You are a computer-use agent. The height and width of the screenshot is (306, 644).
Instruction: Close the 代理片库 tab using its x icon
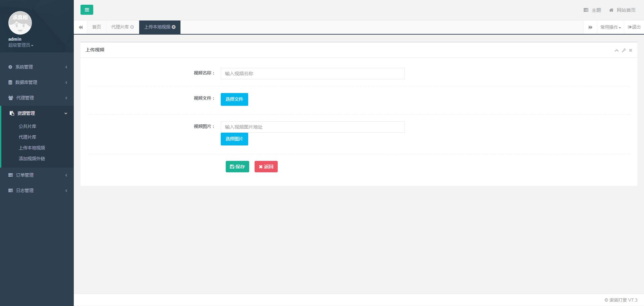pyautogui.click(x=132, y=27)
